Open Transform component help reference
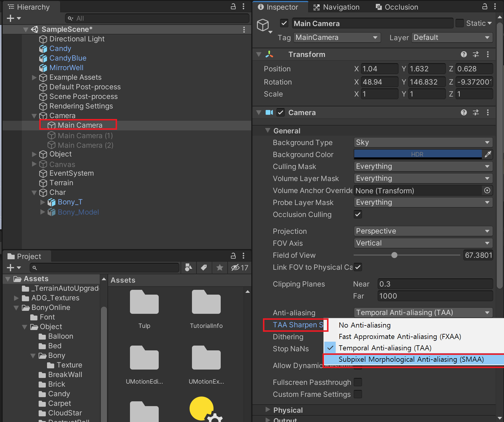The width and height of the screenshot is (504, 422). [x=464, y=54]
